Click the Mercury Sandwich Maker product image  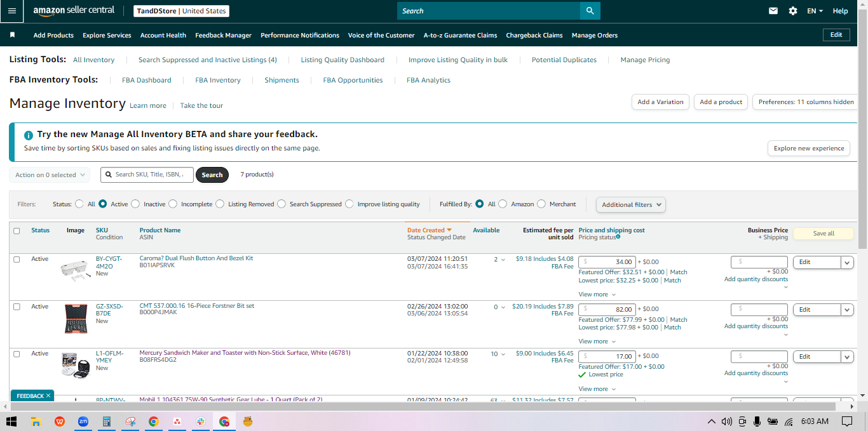tap(76, 366)
